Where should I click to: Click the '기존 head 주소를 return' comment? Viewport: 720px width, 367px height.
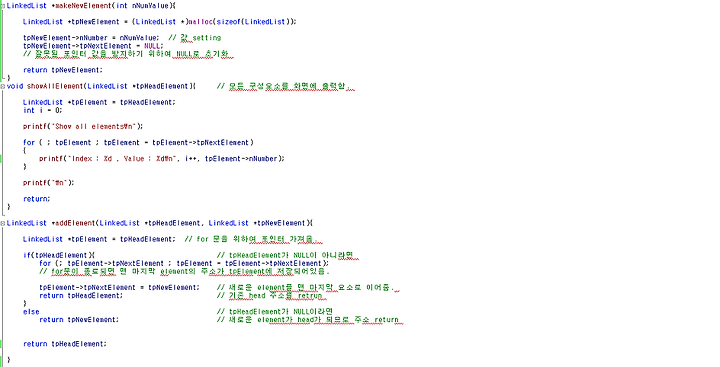pyautogui.click(x=270, y=296)
